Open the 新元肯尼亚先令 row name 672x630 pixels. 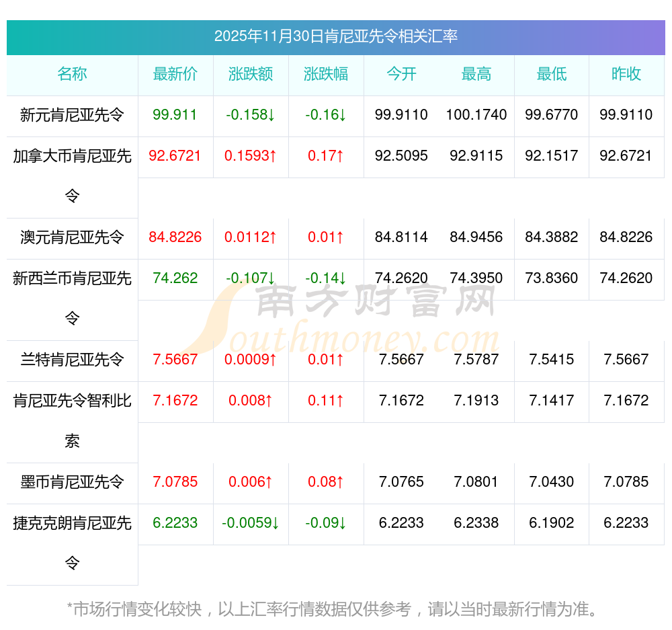[72, 116]
